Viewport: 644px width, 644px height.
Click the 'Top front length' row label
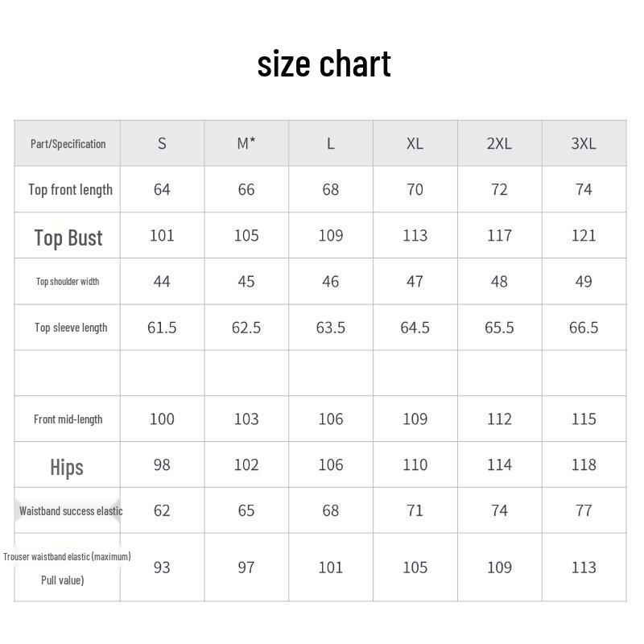point(70,190)
